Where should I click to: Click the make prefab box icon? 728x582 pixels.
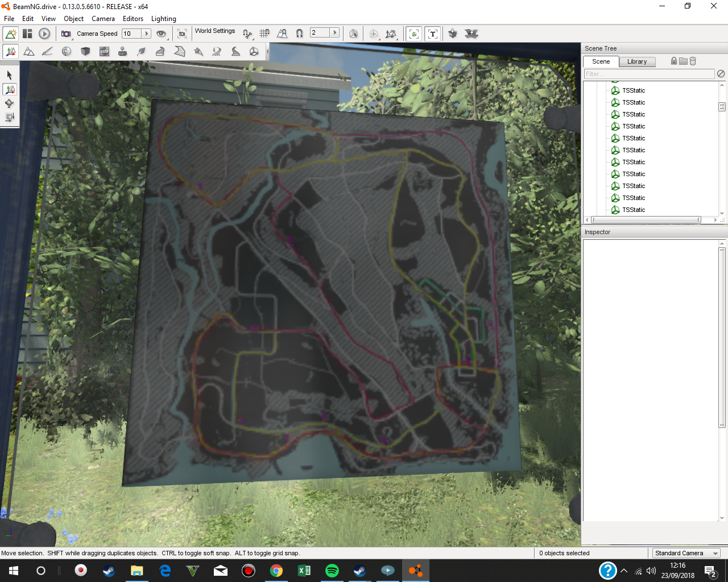click(x=453, y=34)
